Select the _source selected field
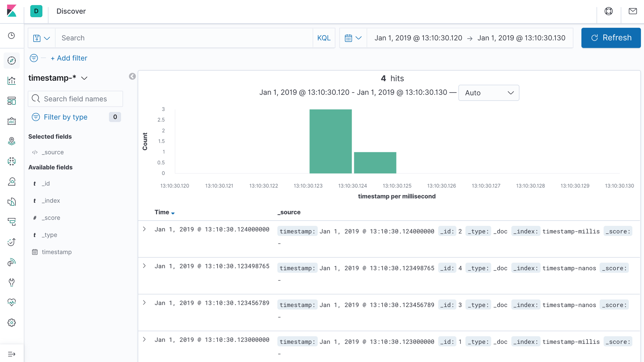644x362 pixels. tap(53, 152)
